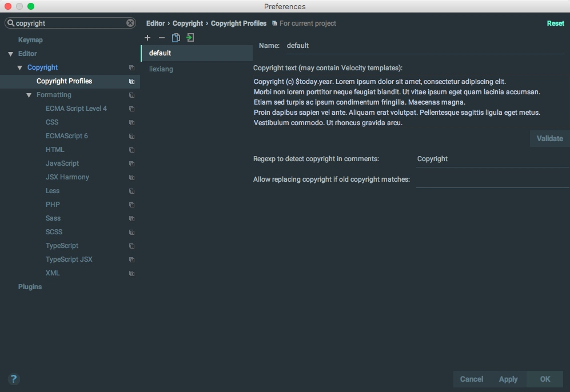Click Reset link

[556, 23]
